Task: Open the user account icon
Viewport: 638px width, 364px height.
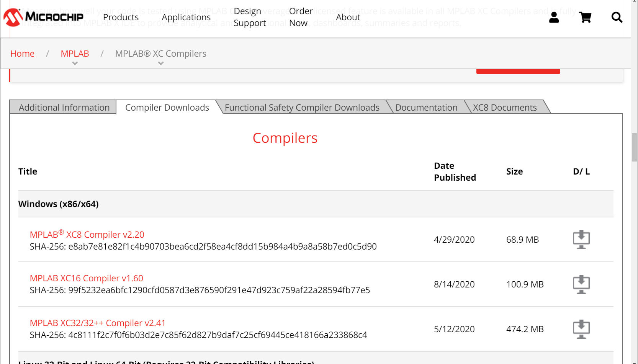Action: 554,17
